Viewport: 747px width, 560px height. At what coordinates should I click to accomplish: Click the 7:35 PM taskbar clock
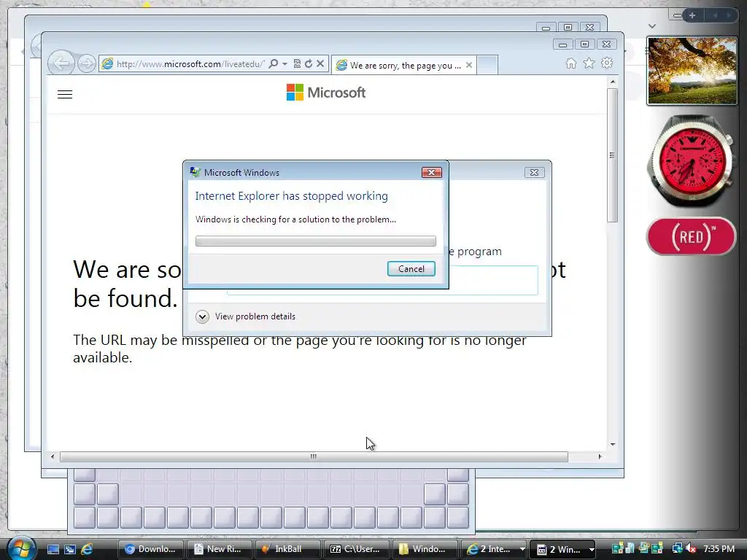pyautogui.click(x=719, y=549)
